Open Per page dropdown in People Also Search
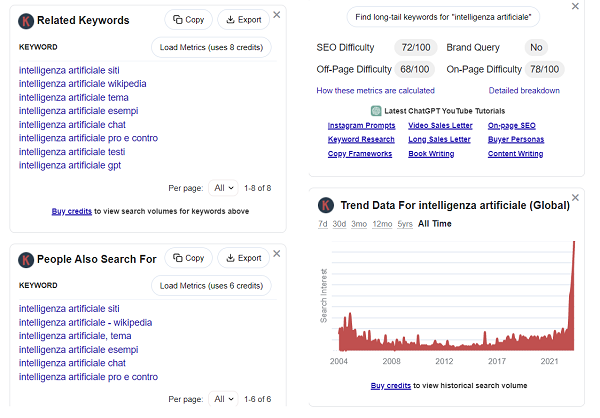This screenshot has width=600, height=418. tap(224, 399)
